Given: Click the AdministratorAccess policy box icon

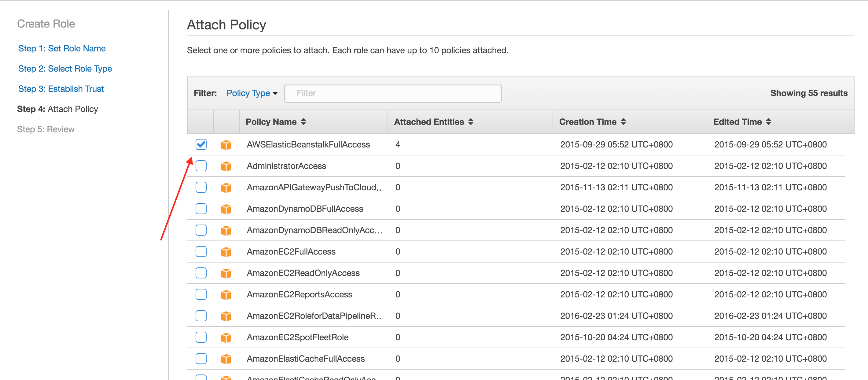Looking at the screenshot, I should [226, 166].
